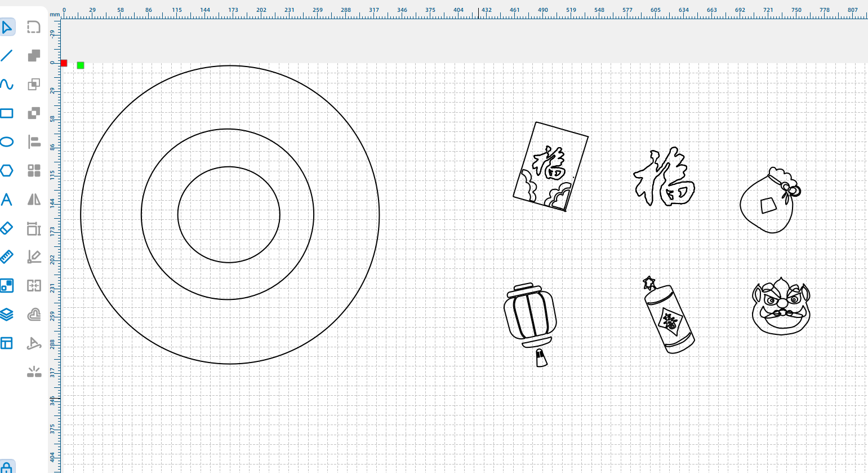Click the green square marker

click(x=81, y=65)
